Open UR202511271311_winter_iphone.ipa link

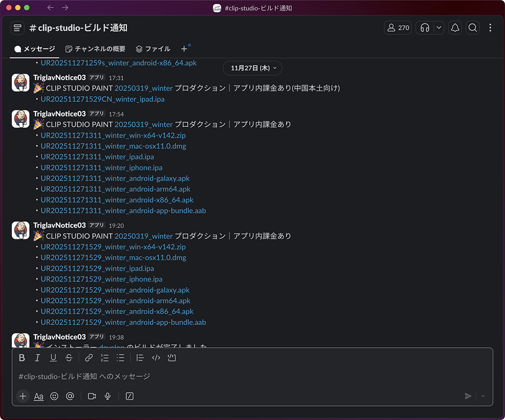(x=102, y=168)
